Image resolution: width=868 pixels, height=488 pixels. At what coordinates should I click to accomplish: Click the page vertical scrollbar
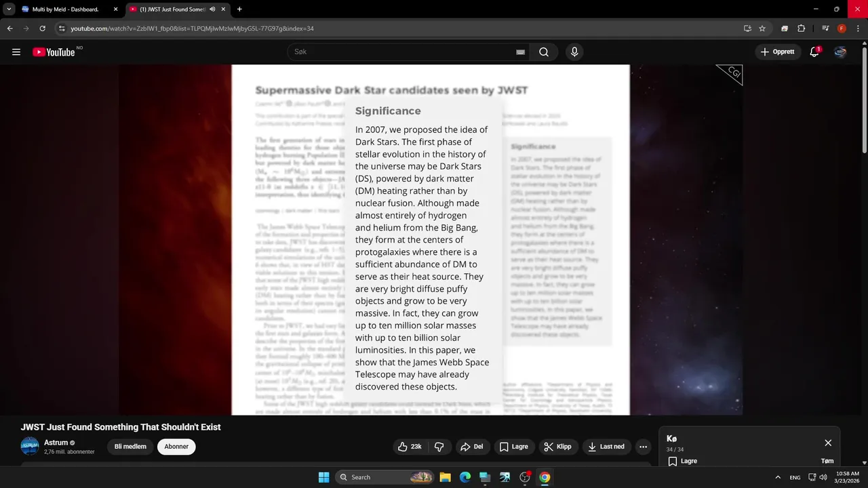[x=864, y=255]
